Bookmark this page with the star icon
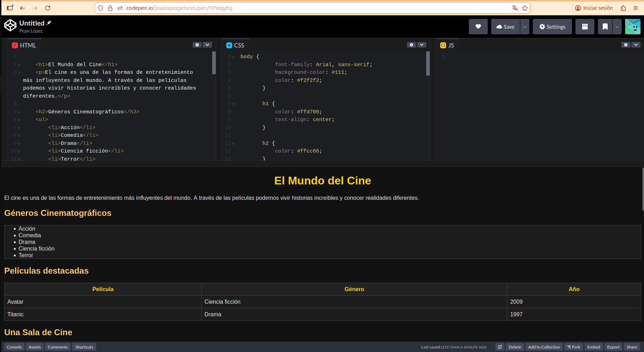This screenshot has width=644, height=352. [x=525, y=8]
